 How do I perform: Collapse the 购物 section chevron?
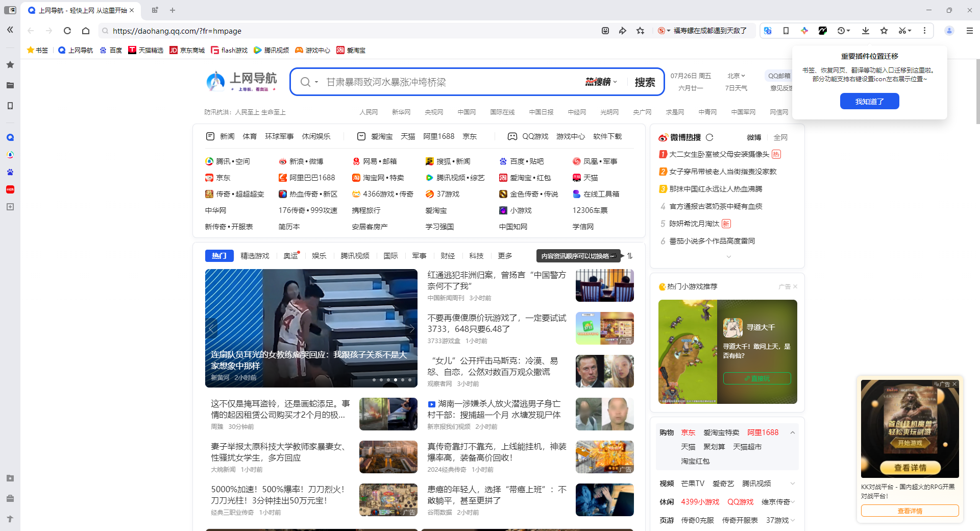pos(793,432)
